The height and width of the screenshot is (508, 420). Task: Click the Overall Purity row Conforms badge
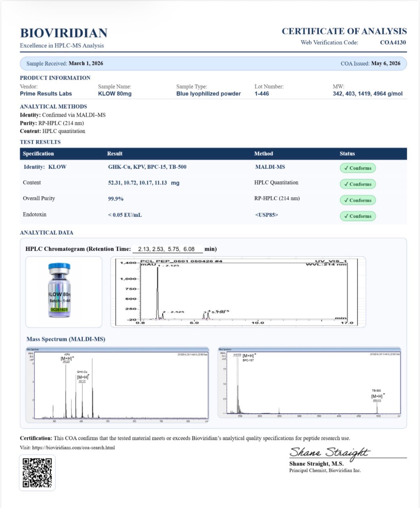pos(358,200)
